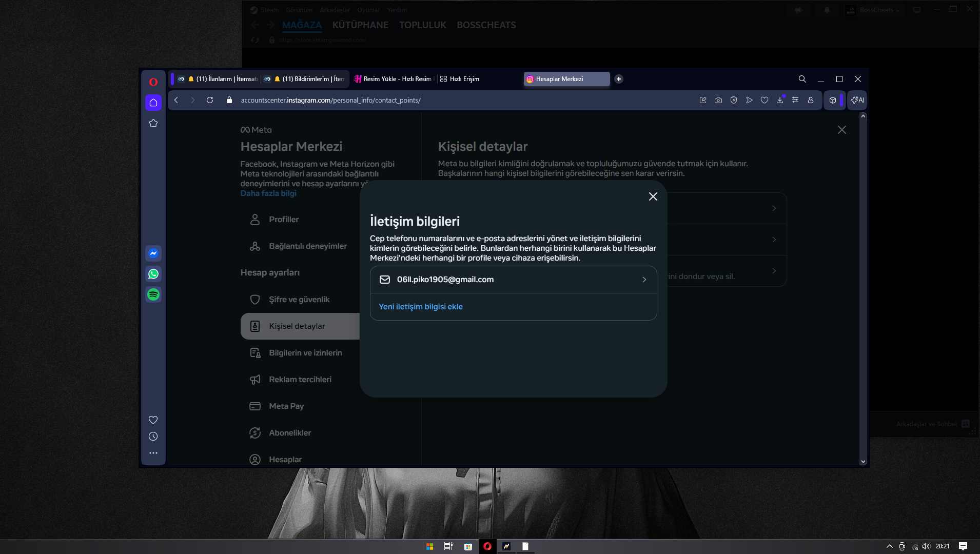
Task: Expand the second Kişisel detaylar row chevron
Action: (774, 240)
